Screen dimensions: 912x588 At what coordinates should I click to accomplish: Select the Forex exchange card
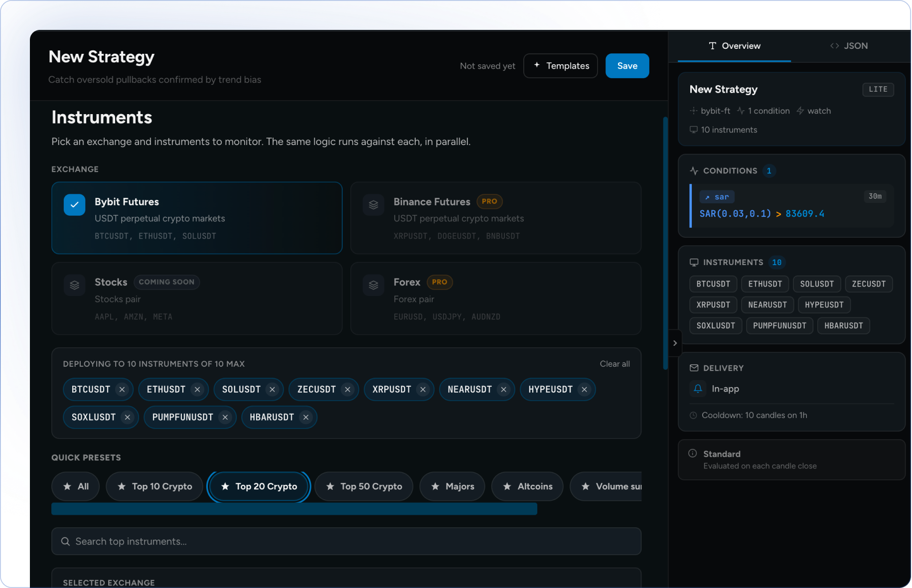pyautogui.click(x=496, y=298)
